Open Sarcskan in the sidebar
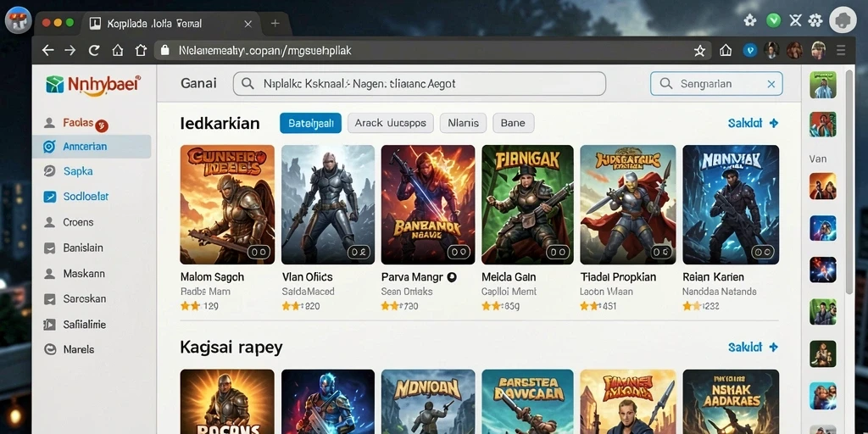 tap(84, 299)
